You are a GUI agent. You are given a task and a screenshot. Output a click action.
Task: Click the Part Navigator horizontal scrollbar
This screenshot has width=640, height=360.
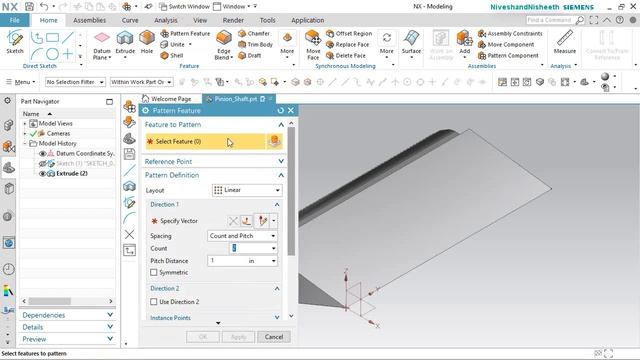pos(49,301)
